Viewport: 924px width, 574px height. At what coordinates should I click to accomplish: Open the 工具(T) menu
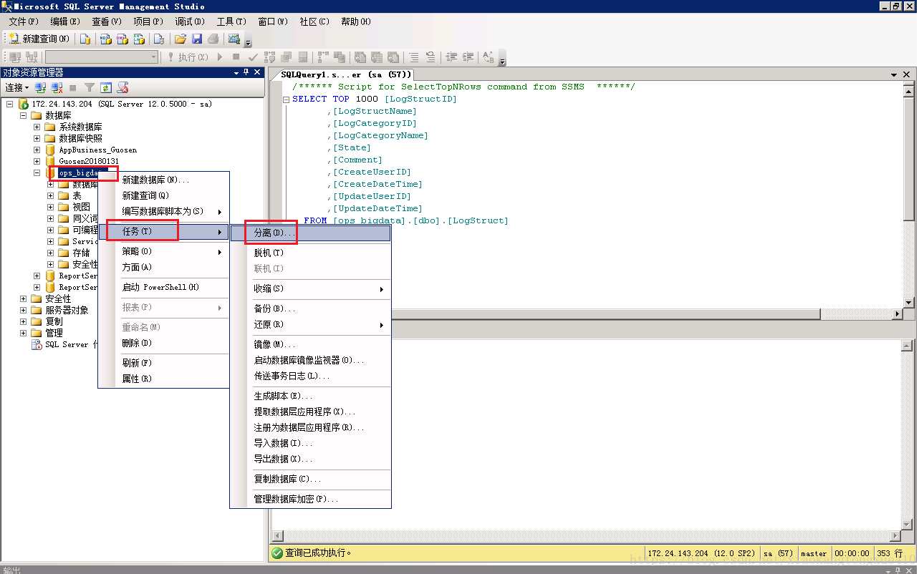pyautogui.click(x=231, y=21)
